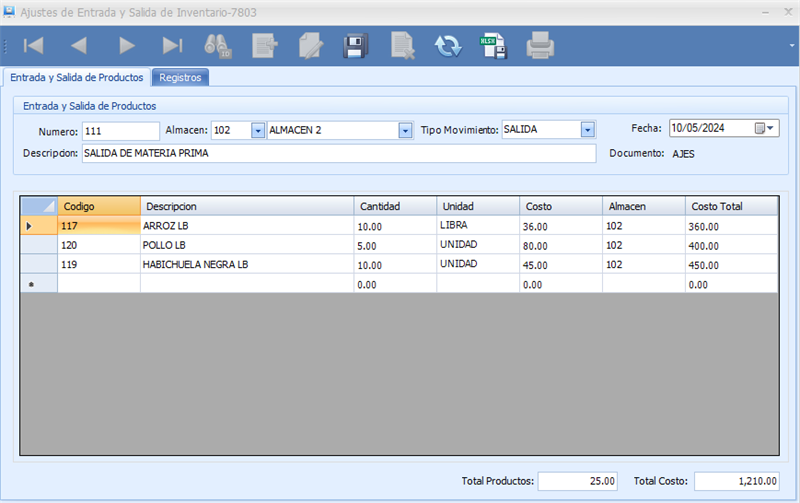Go to the next record

click(x=127, y=45)
